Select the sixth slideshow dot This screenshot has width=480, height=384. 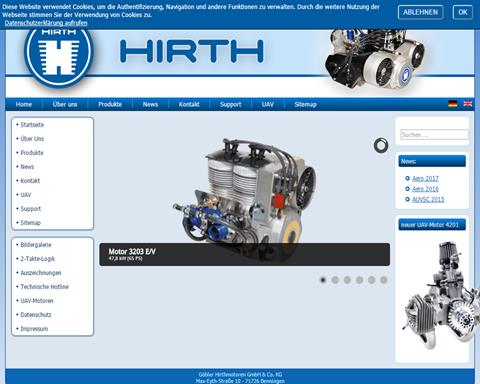point(384,280)
